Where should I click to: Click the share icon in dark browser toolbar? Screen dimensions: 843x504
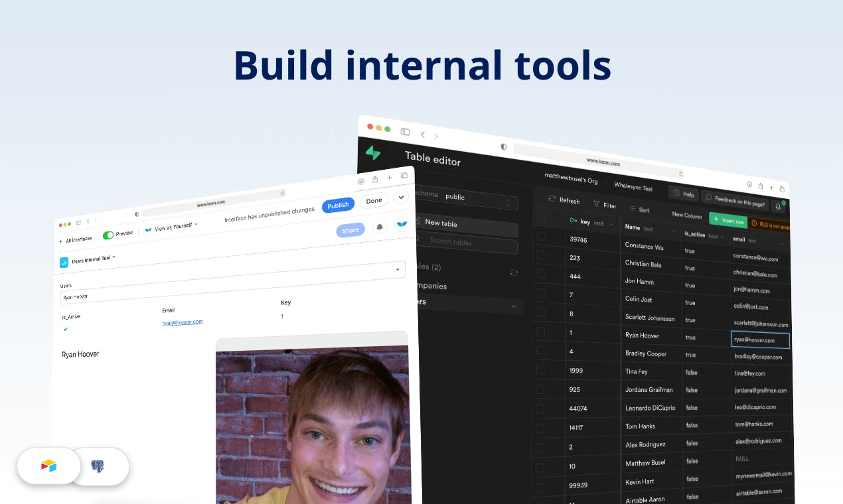[760, 186]
